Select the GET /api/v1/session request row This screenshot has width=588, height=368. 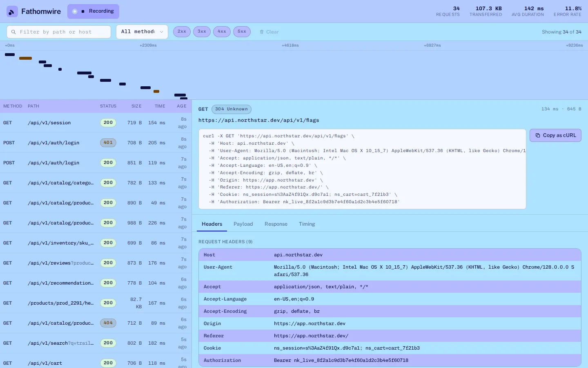[x=96, y=123]
